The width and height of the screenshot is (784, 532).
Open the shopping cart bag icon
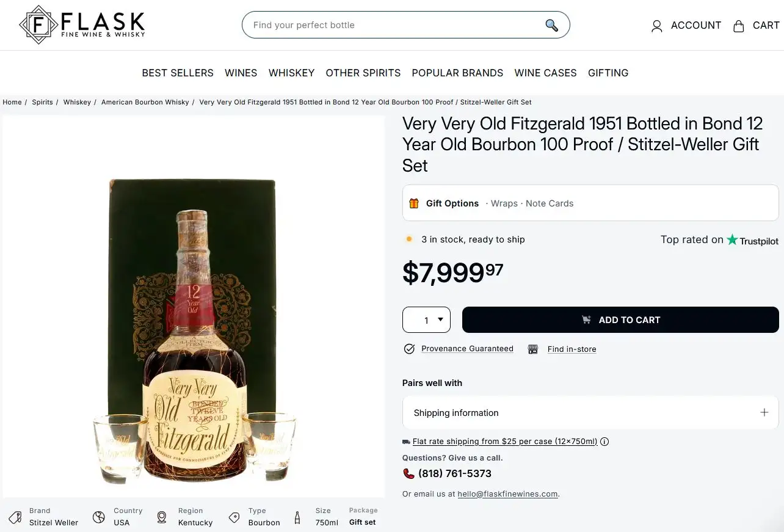click(739, 26)
